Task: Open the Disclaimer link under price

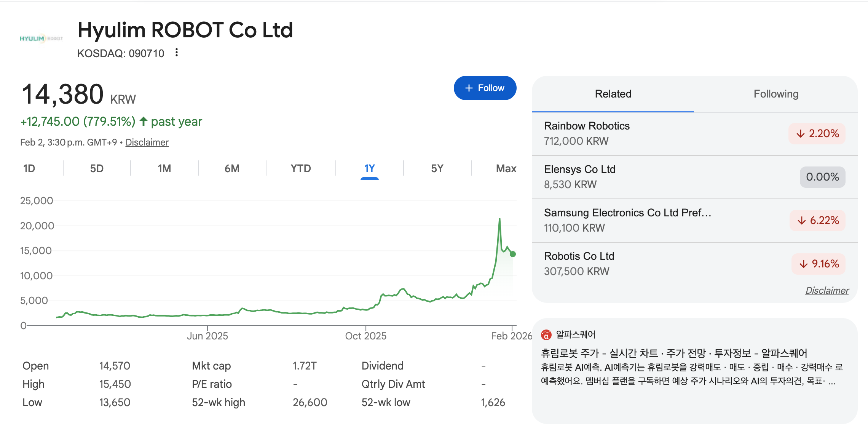Action: coord(147,142)
